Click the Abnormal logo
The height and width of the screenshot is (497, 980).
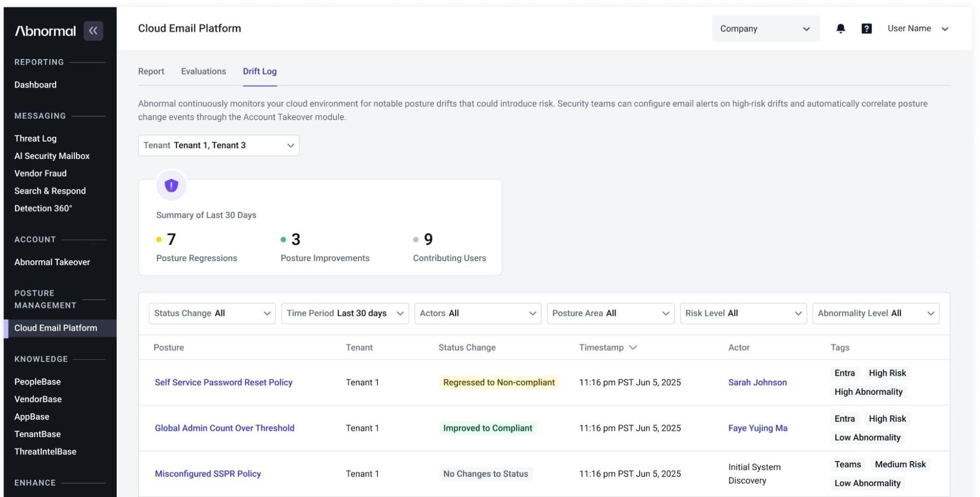[45, 31]
